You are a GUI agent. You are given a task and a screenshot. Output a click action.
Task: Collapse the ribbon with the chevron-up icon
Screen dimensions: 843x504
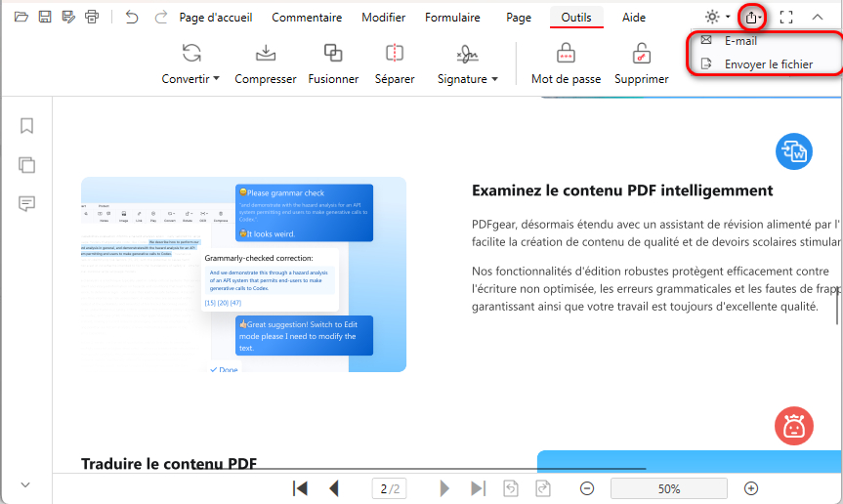[818, 18]
